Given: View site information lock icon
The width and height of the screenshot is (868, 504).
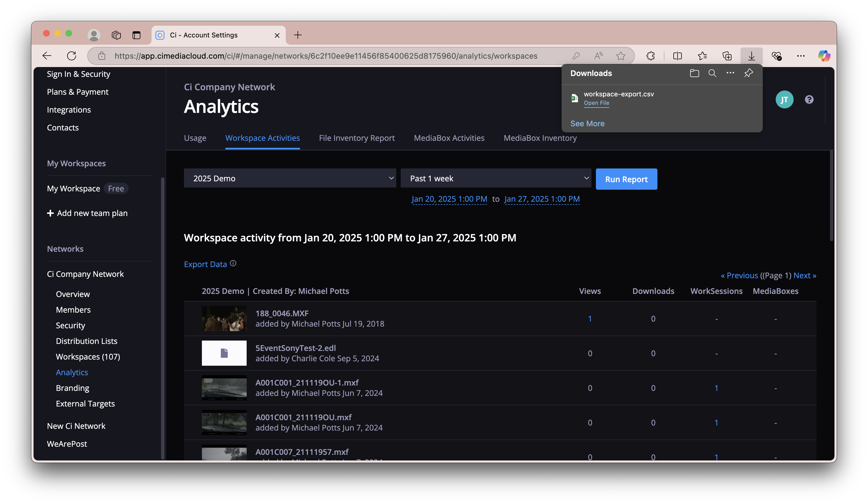Looking at the screenshot, I should 102,56.
